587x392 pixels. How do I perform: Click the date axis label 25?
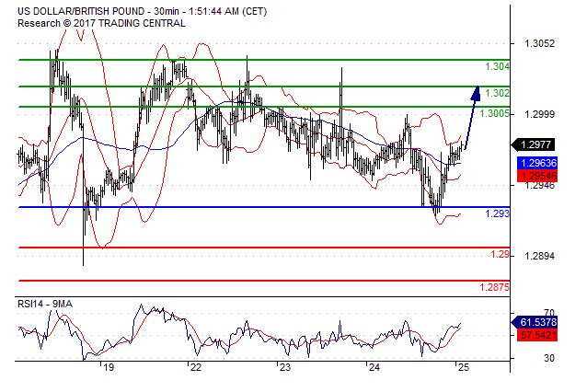coord(463,368)
